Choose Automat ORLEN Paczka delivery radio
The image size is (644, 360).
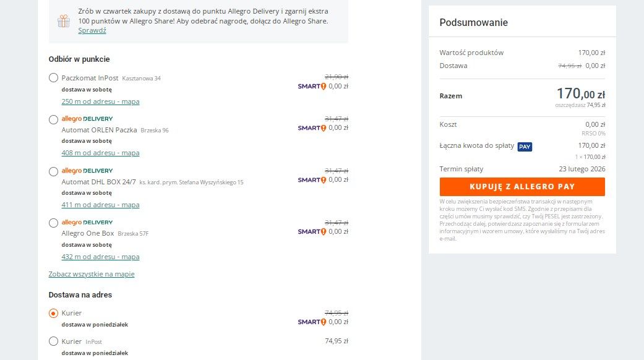(x=53, y=119)
